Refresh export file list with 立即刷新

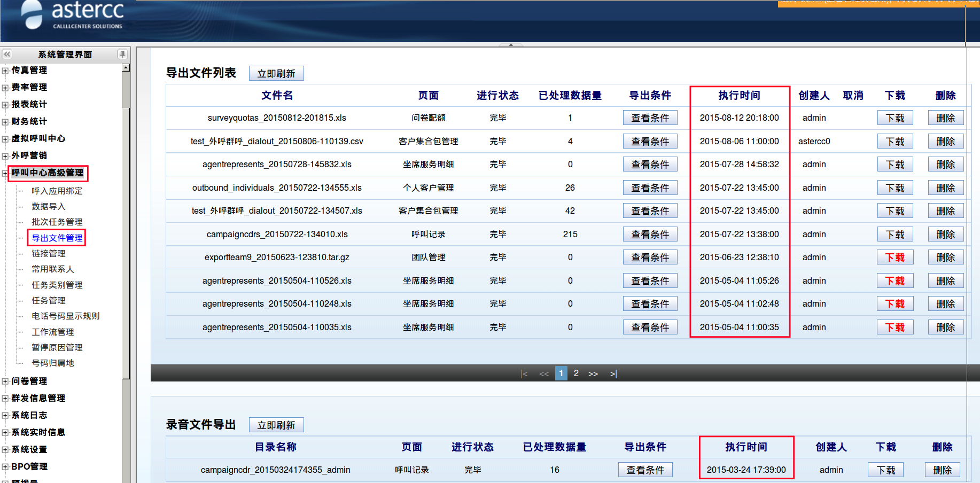click(276, 73)
